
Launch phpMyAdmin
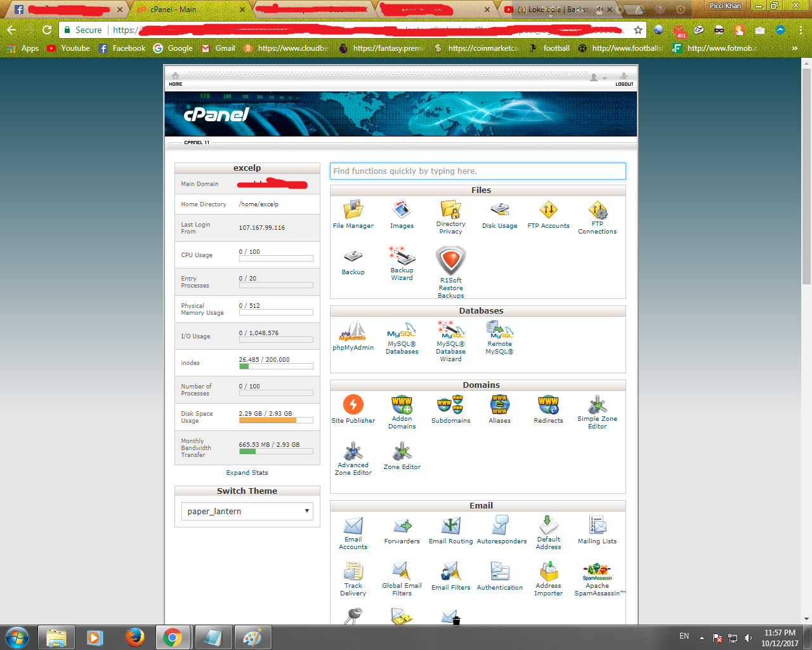(353, 336)
